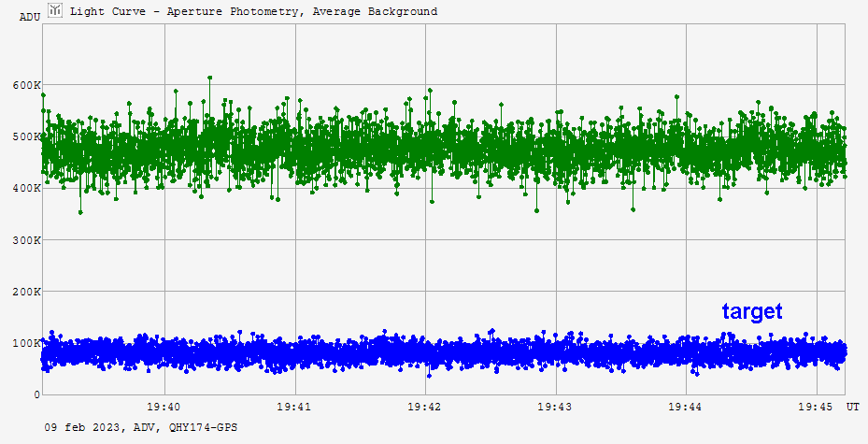Click the '500K' y-axis label
The width and height of the screenshot is (868, 444).
[x=26, y=136]
